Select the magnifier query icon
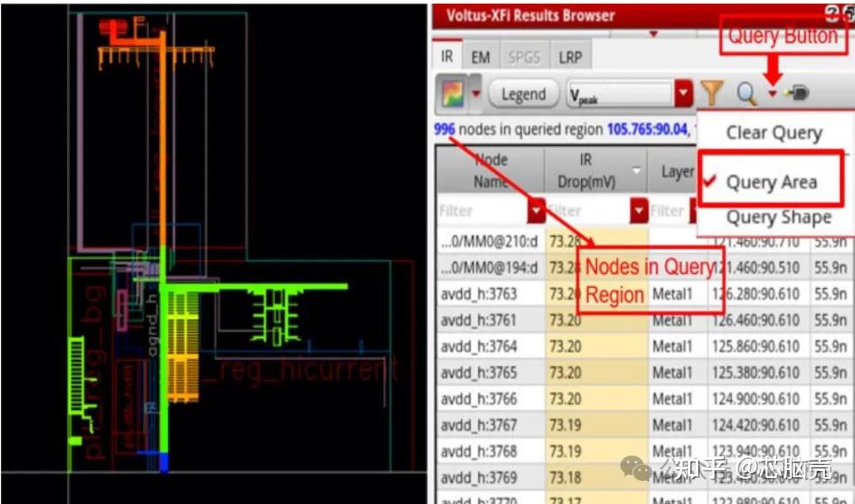This screenshot has width=855, height=504. pyautogui.click(x=744, y=93)
